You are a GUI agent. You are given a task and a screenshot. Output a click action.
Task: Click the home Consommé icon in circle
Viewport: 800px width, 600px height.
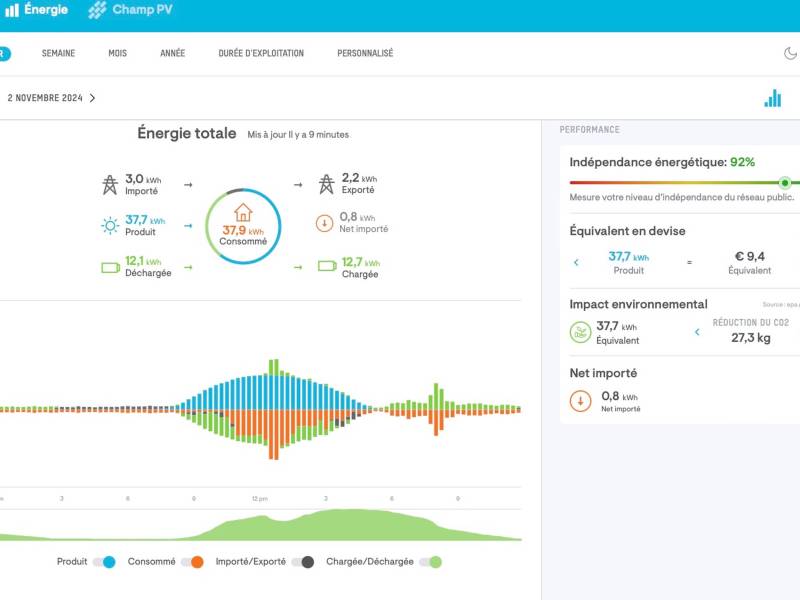[x=243, y=213]
